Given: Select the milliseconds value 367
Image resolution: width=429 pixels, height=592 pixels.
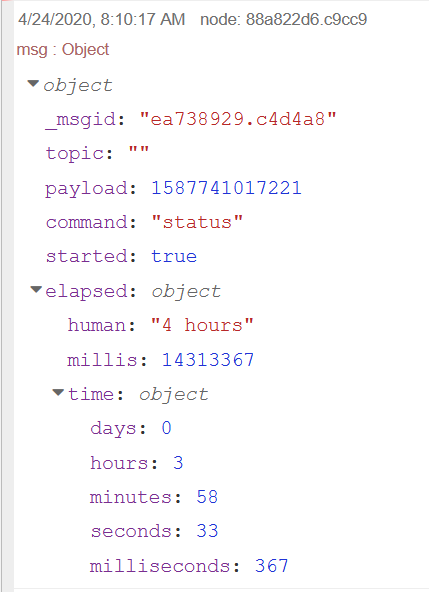Looking at the screenshot, I should click(x=272, y=566).
